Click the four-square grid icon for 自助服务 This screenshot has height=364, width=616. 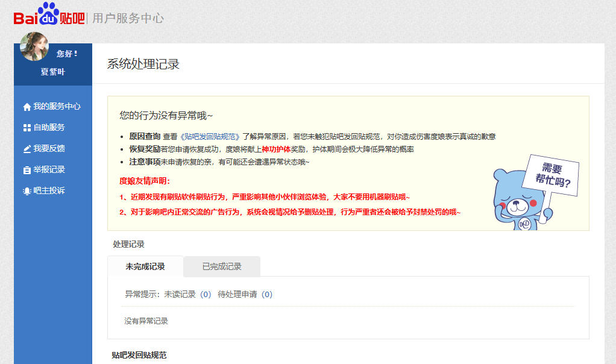[x=27, y=128]
